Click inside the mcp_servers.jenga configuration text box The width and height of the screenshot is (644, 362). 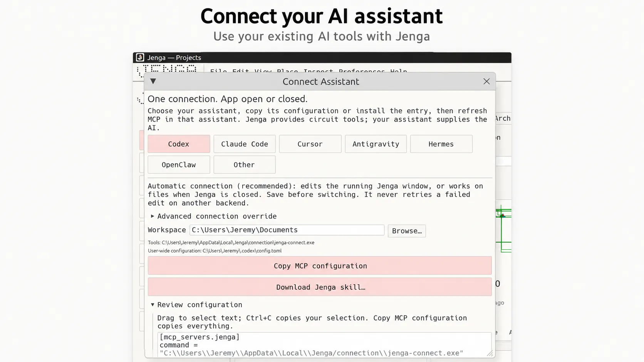(324, 345)
